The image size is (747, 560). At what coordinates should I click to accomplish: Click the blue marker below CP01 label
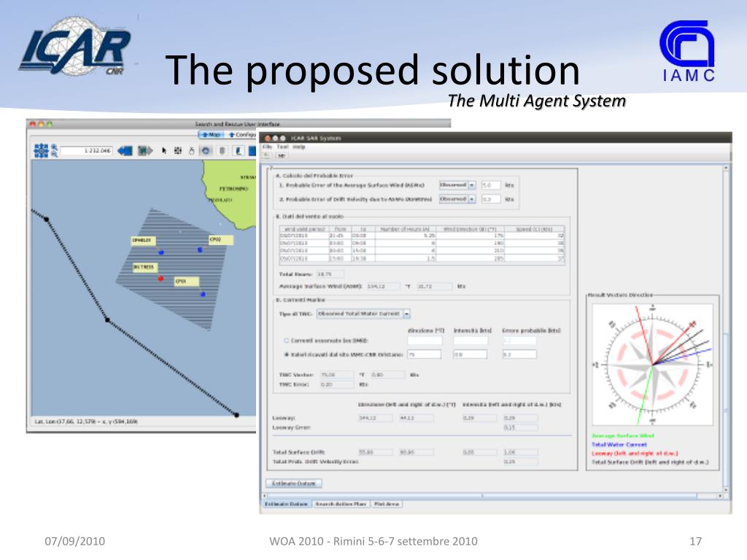point(203,295)
